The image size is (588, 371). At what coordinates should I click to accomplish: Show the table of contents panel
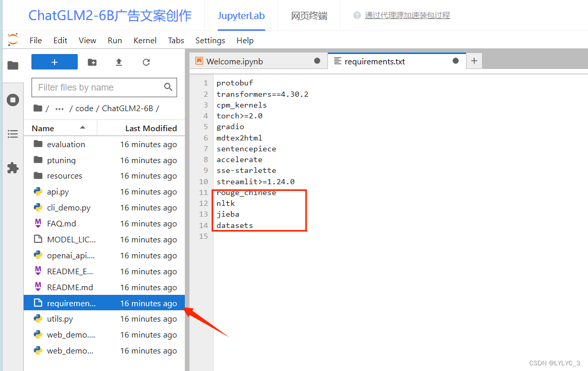[13, 134]
